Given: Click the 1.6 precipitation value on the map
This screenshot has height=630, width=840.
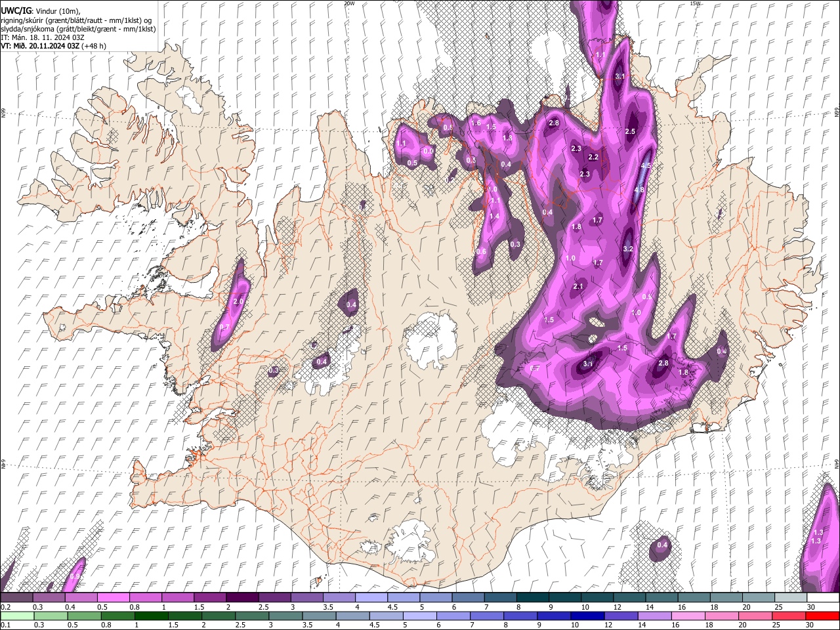Looking at the screenshot, I should [x=476, y=123].
